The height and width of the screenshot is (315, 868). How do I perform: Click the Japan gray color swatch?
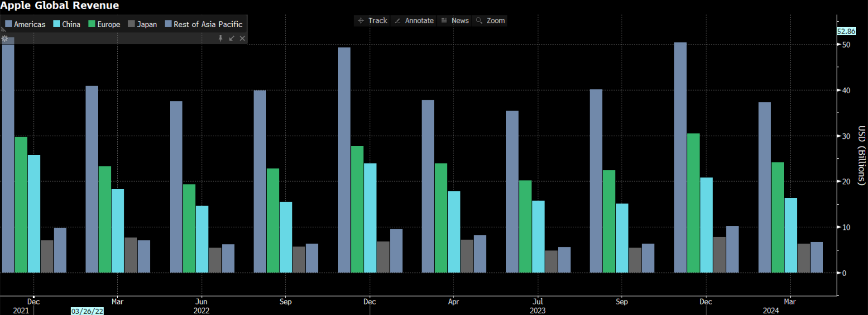pos(131,24)
